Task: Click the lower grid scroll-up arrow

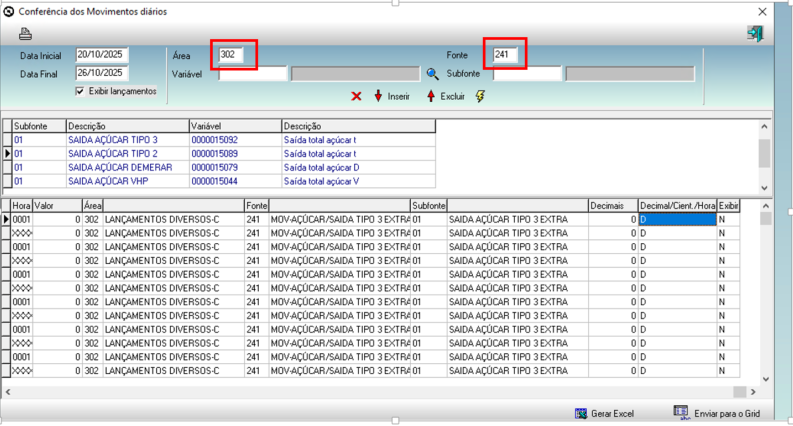Action: tap(766, 206)
